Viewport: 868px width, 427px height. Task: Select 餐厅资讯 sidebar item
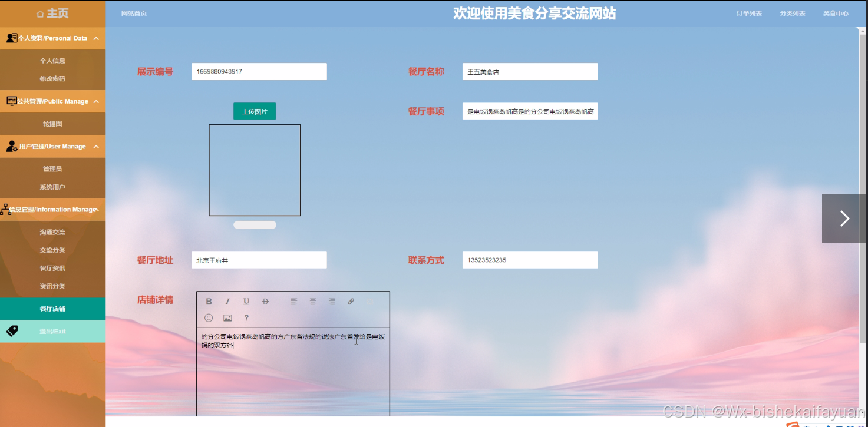(52, 269)
